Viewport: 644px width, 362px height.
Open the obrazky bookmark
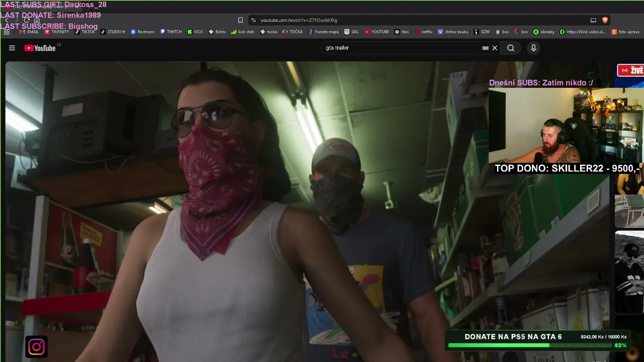pos(544,32)
